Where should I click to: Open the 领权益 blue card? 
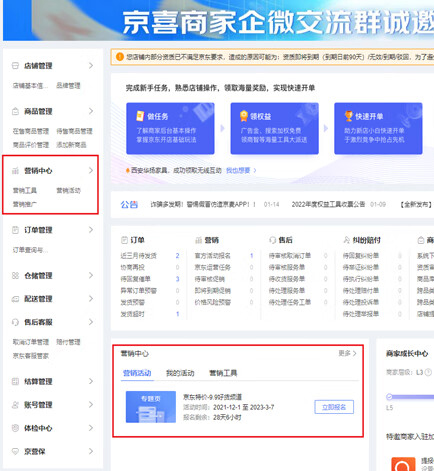pos(275,128)
